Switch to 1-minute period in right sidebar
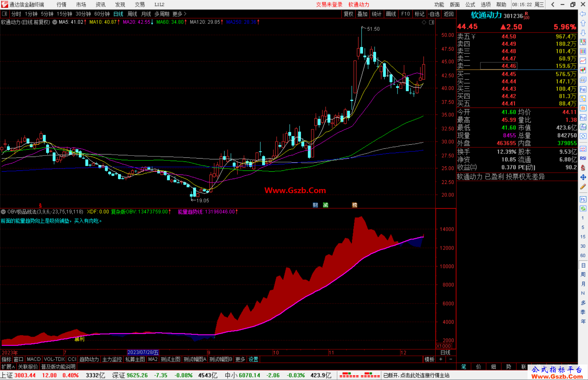Viewport: 588px width, 380px height. [x=583, y=218]
